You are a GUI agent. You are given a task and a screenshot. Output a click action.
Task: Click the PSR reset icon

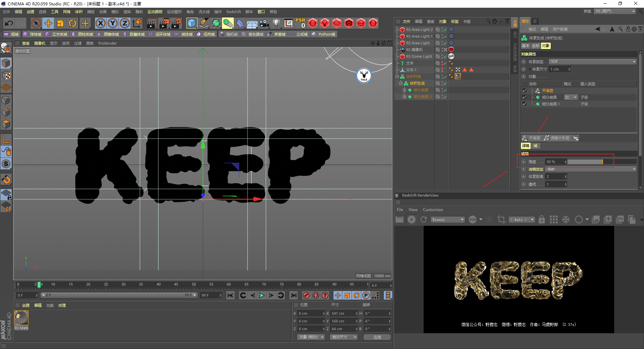tap(300, 23)
